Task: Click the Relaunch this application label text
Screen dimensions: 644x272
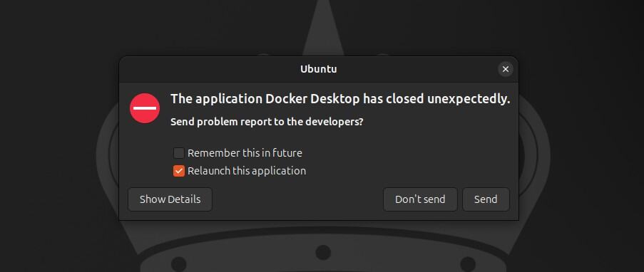Action: (x=247, y=171)
